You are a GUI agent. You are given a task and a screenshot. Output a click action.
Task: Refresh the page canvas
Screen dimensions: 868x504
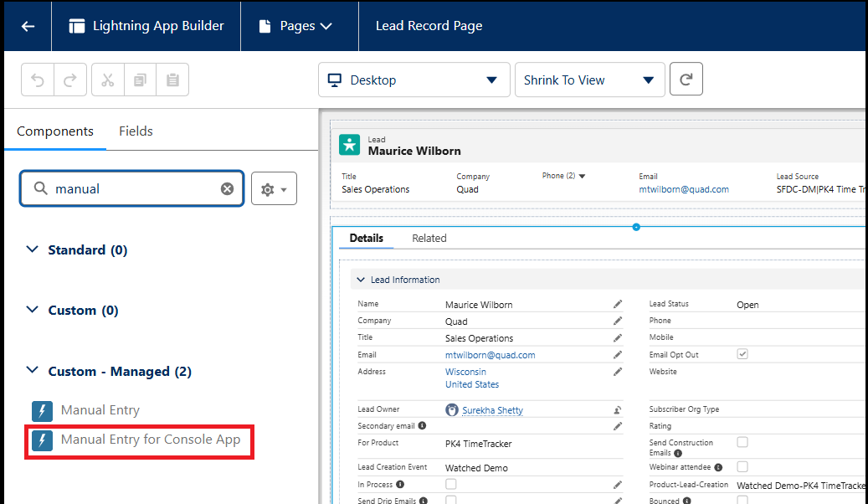pyautogui.click(x=686, y=80)
